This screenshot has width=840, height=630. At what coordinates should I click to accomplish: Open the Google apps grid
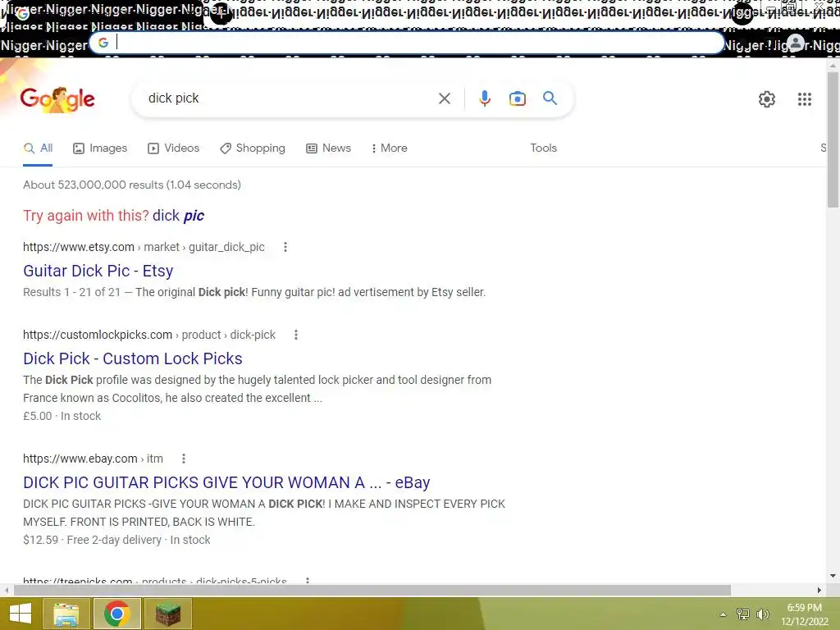[x=804, y=99]
